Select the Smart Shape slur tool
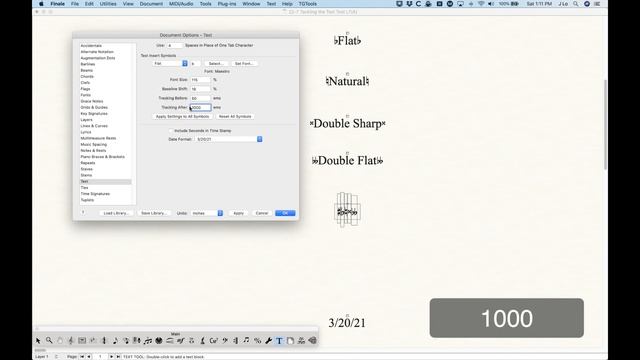640x360 pixels. (170, 340)
